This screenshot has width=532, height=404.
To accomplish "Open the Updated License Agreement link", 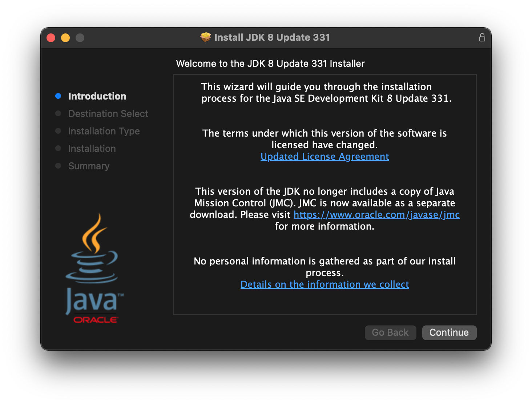I will point(325,157).
